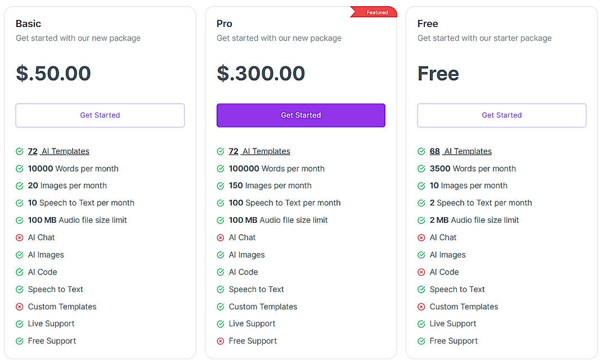Click Get Started on the Basic plan
602x364 pixels.
(100, 115)
